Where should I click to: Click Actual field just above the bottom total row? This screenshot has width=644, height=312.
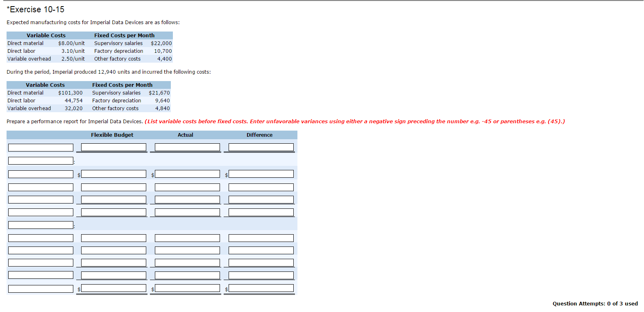click(187, 276)
